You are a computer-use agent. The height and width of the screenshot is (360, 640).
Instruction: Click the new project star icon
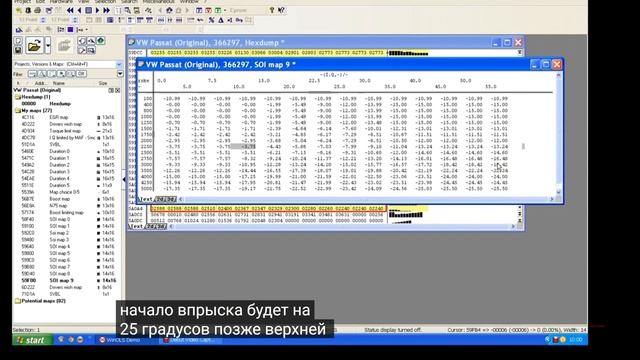(18, 10)
